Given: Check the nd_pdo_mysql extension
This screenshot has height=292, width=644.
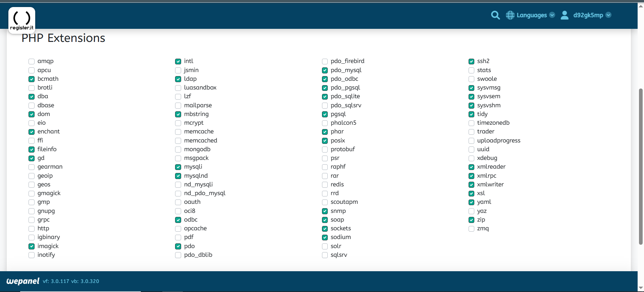Looking at the screenshot, I should point(178,193).
